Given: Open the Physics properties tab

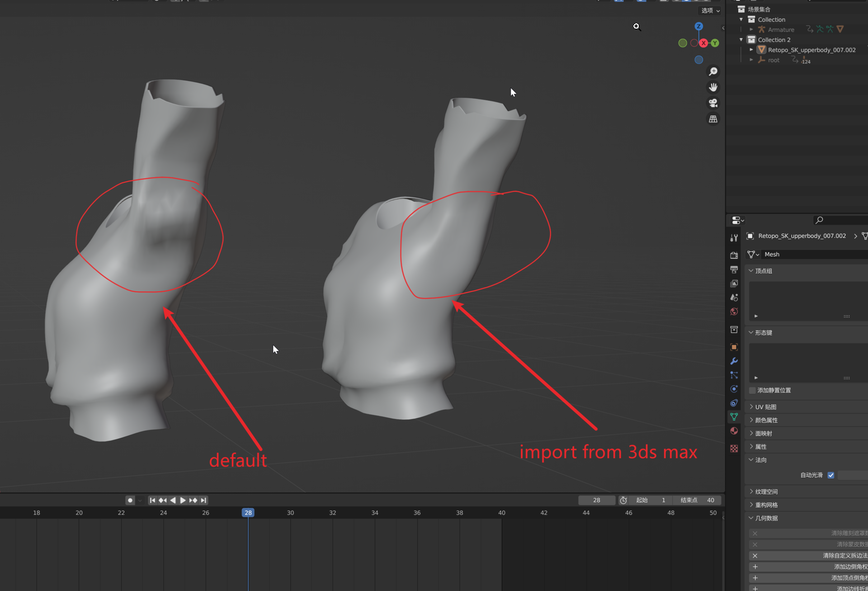Looking at the screenshot, I should pos(734,389).
